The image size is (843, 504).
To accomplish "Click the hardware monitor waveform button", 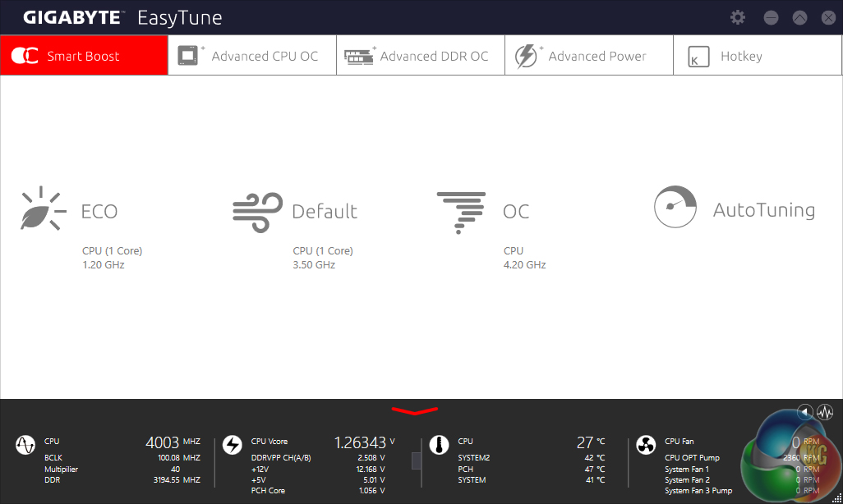I will pyautogui.click(x=825, y=412).
